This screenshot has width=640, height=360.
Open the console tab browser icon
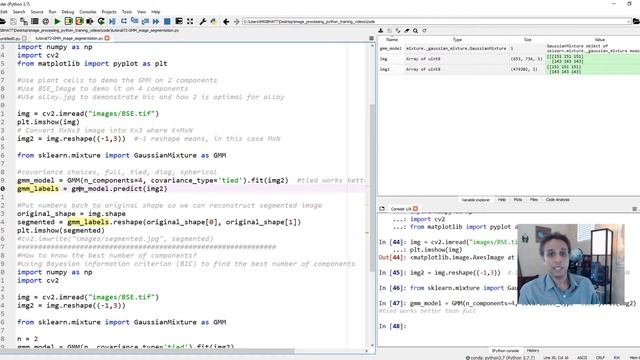tap(382, 209)
